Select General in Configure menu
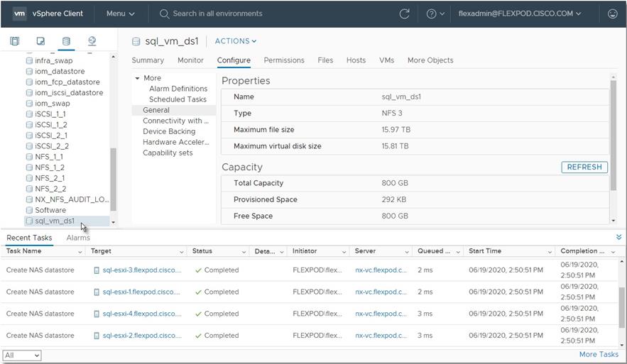This screenshot has width=627, height=364. 174,110
